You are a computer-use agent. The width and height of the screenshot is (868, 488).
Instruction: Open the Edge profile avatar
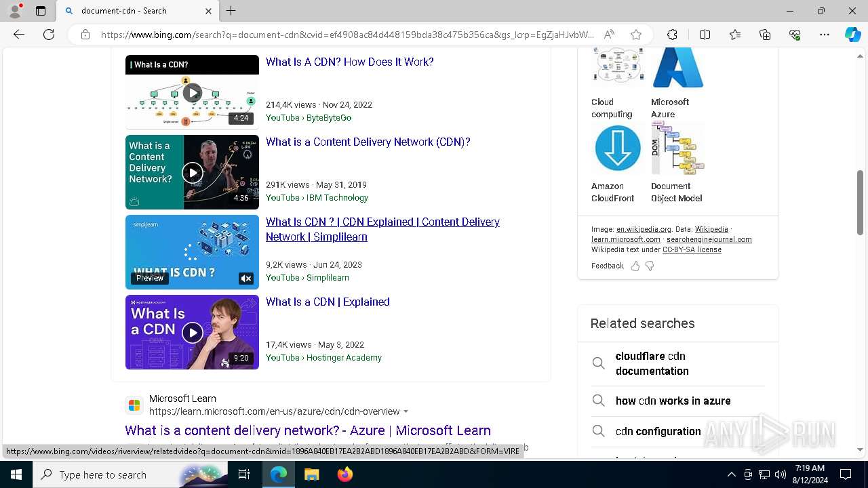pos(15,11)
